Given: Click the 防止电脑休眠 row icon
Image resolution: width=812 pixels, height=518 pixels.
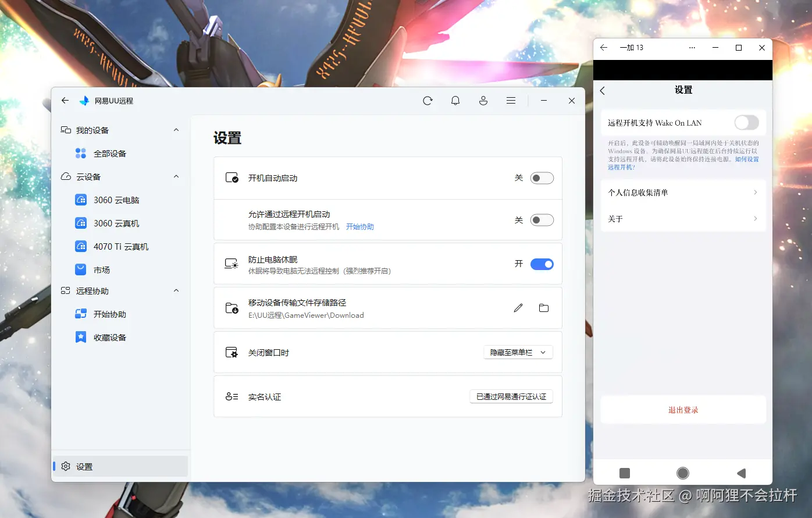Looking at the screenshot, I should (x=232, y=264).
